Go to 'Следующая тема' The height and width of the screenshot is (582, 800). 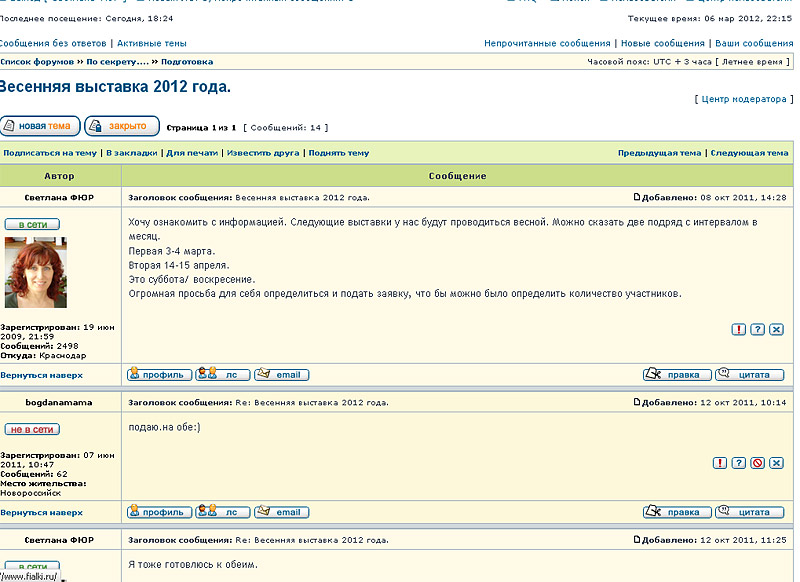750,153
